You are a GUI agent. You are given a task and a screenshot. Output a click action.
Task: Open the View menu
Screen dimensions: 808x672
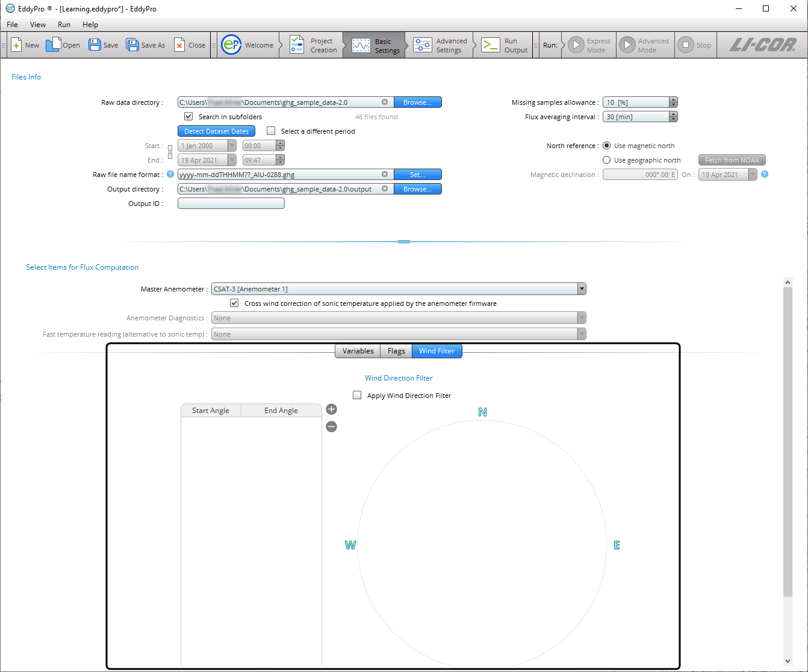click(38, 25)
